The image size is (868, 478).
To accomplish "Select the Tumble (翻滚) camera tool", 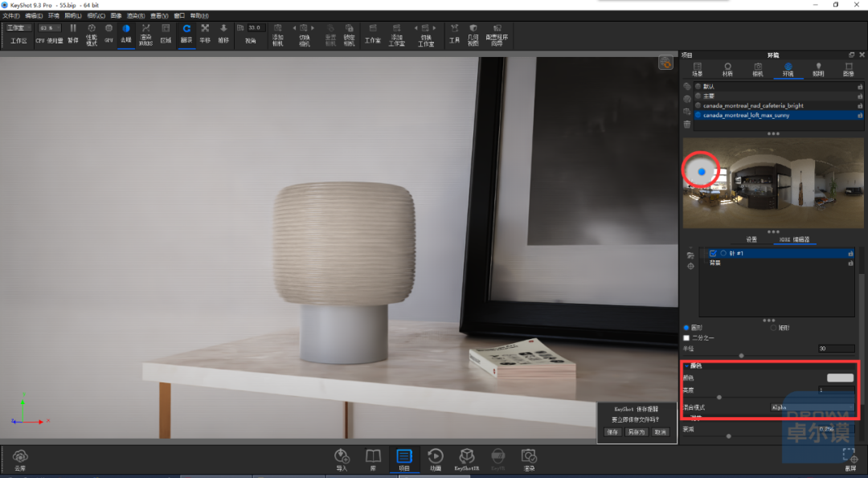I will point(186,29).
